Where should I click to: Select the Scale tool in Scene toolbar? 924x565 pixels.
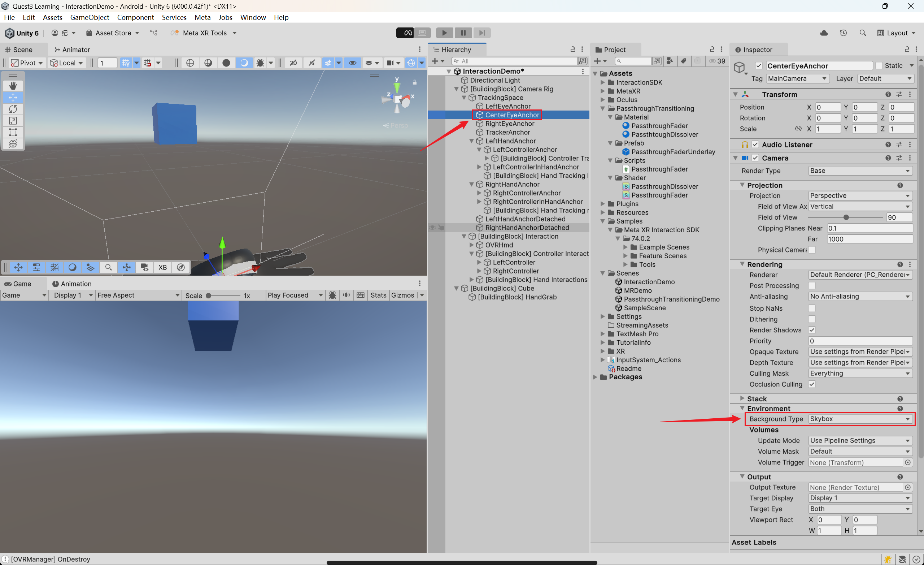(13, 121)
